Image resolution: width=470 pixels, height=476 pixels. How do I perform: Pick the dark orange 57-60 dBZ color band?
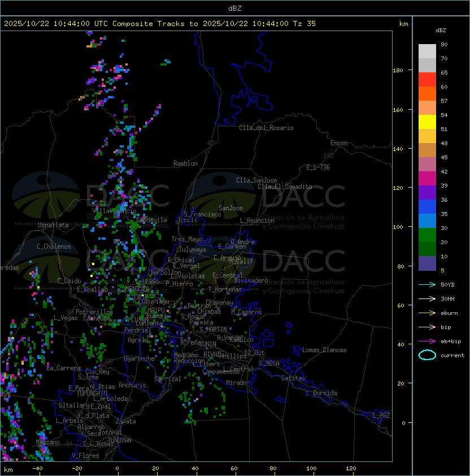click(427, 93)
